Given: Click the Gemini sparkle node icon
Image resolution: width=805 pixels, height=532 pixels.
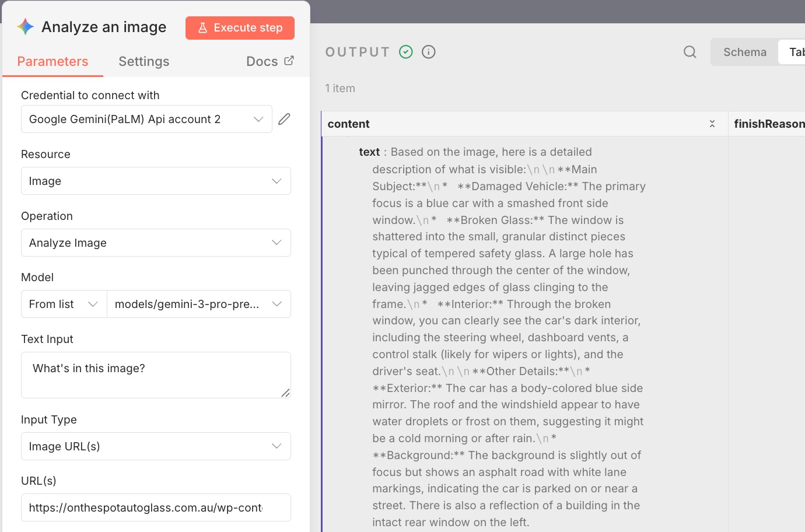Looking at the screenshot, I should (26, 27).
